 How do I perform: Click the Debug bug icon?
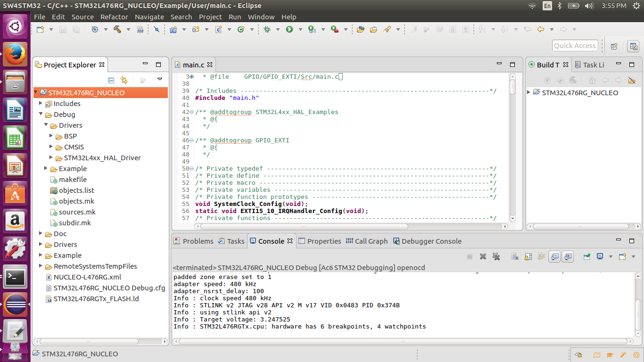pos(267,29)
